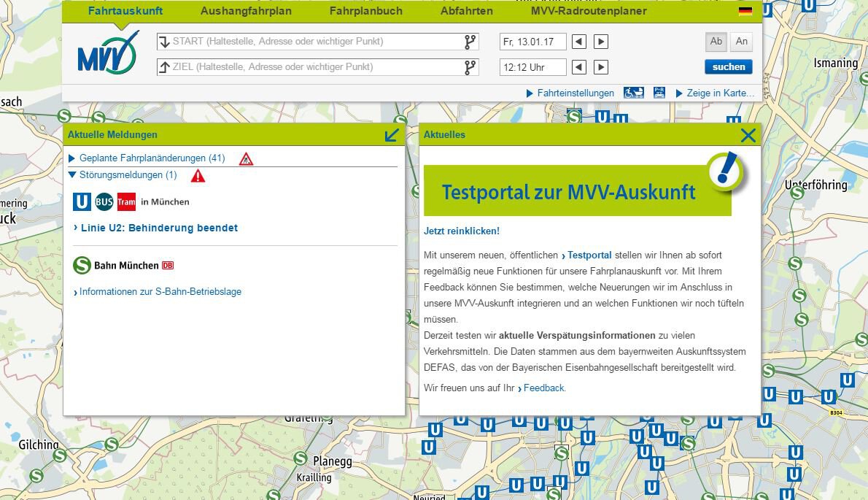The image size is (868, 500).
Task: Click the construction warning triangle icon
Action: click(x=246, y=159)
